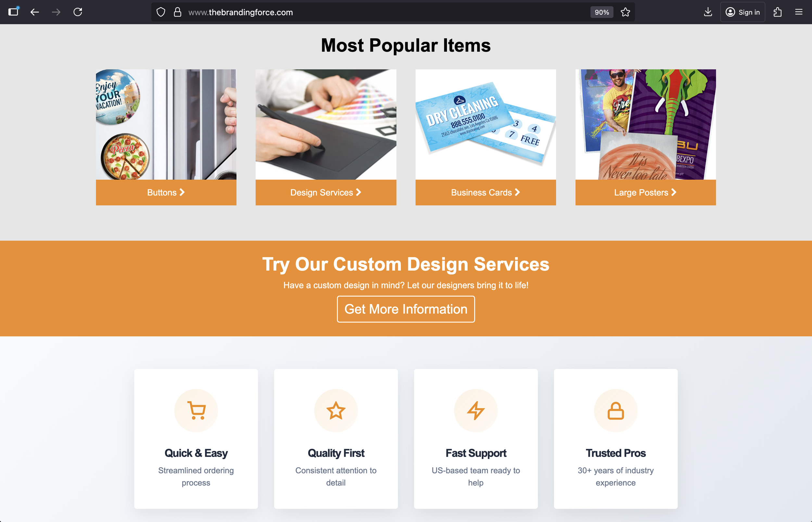This screenshot has width=812, height=522.
Task: Open the Large Posters link
Action: point(646,193)
